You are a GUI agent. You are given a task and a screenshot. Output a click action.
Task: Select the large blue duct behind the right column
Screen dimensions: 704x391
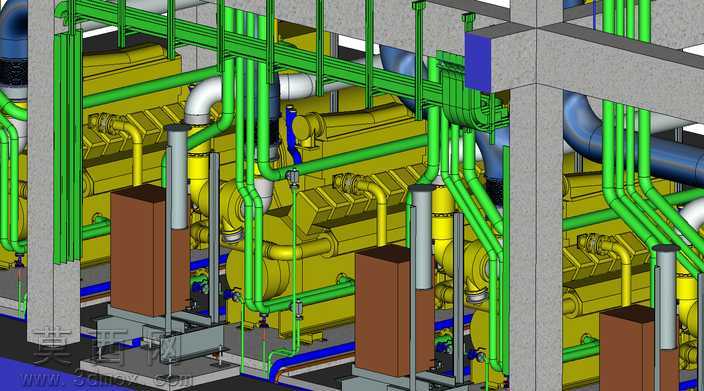pyautogui.click(x=633, y=137)
